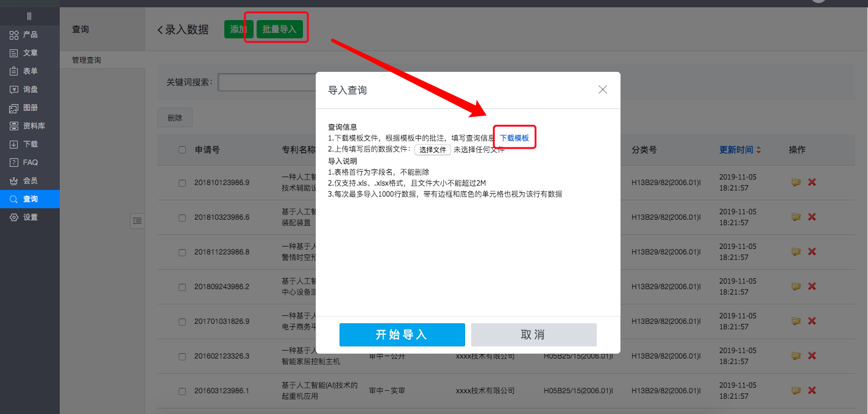
Task: Select 查询 in the left menu
Action: click(30, 199)
